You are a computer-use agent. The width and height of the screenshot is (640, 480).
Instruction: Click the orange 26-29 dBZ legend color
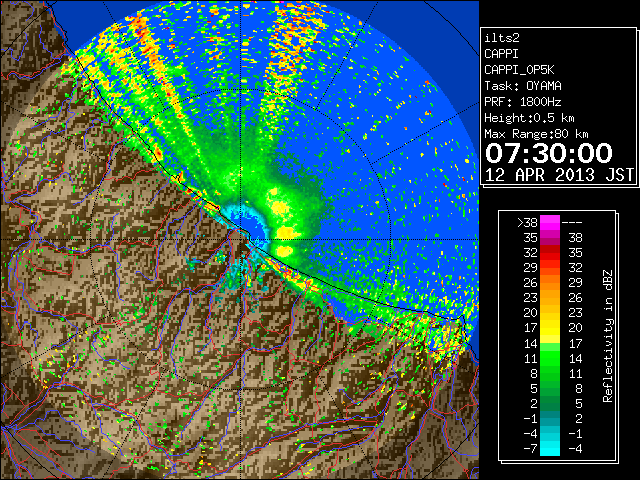click(x=550, y=283)
